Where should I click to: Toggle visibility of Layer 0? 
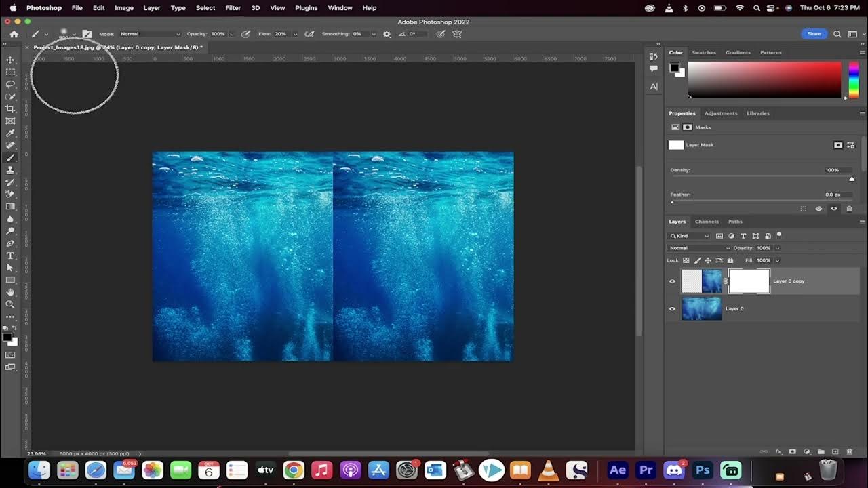tap(672, 309)
